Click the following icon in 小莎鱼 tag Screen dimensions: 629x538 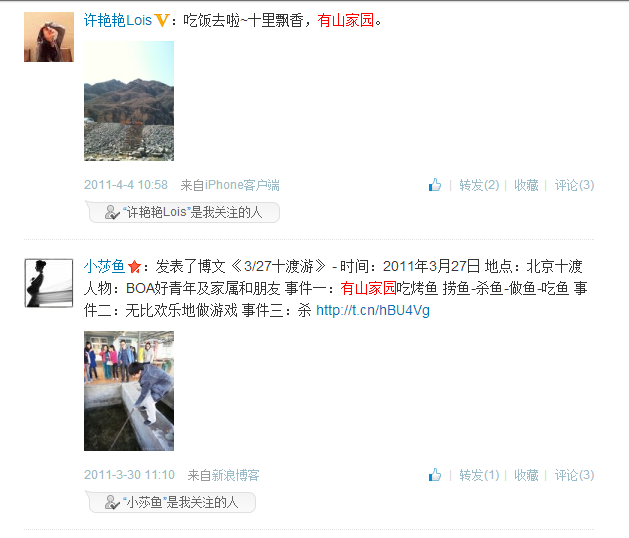click(112, 502)
